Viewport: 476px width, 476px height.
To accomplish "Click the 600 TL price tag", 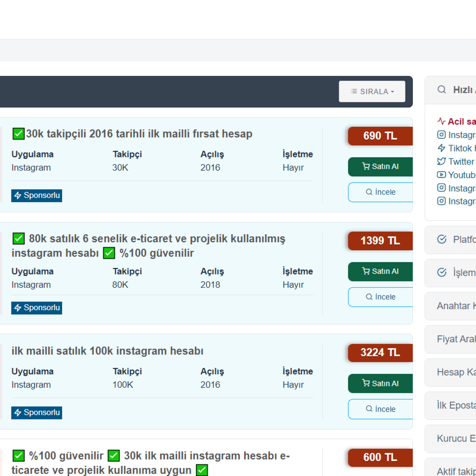I will [380, 458].
